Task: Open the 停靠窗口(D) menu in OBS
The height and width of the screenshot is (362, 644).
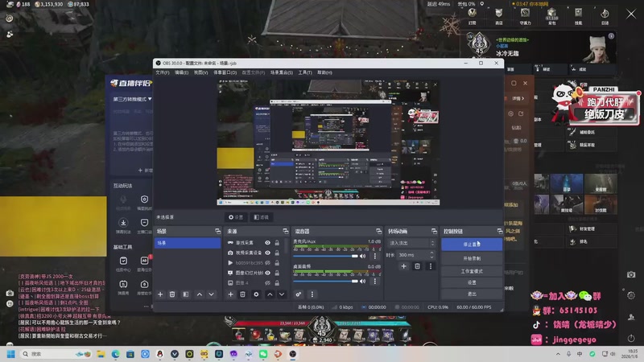Action: [x=225, y=72]
